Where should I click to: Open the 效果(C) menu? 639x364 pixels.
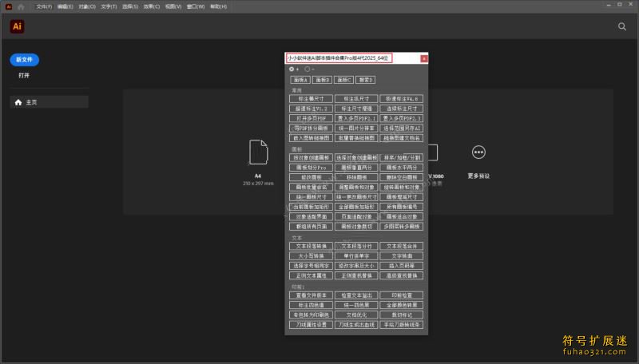152,6
